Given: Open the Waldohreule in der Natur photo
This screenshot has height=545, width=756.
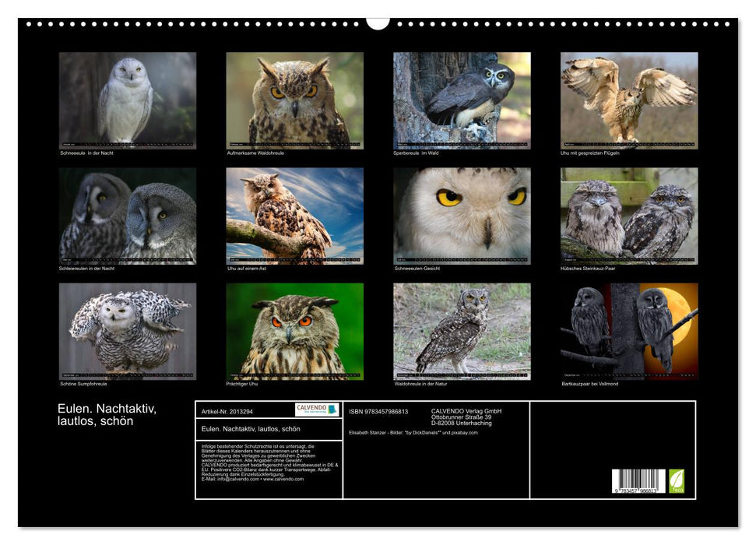Looking at the screenshot, I should [462, 331].
